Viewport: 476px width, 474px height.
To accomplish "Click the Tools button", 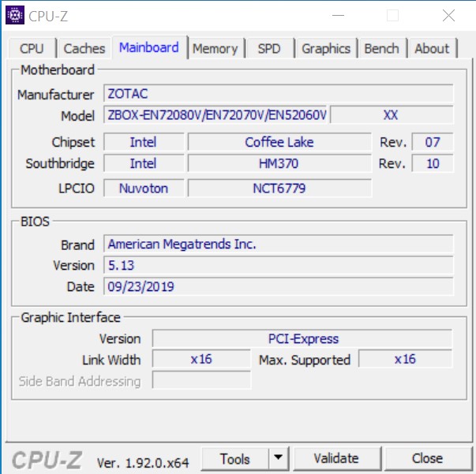I will (x=235, y=458).
